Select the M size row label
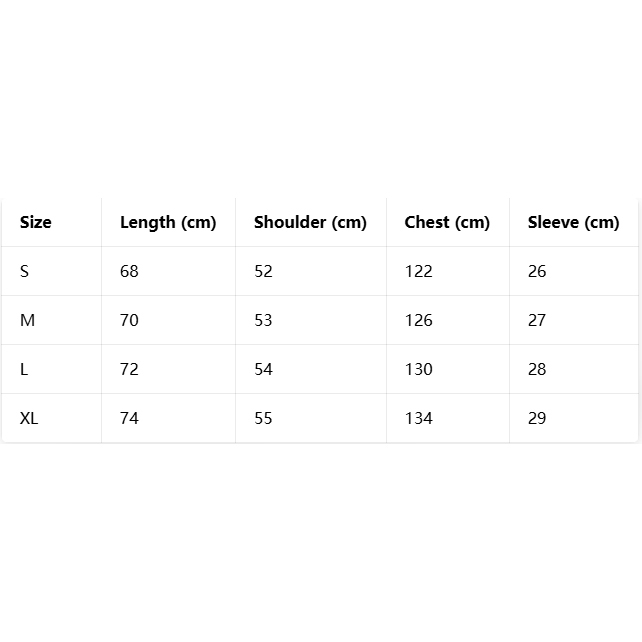642x642 pixels. [27, 320]
